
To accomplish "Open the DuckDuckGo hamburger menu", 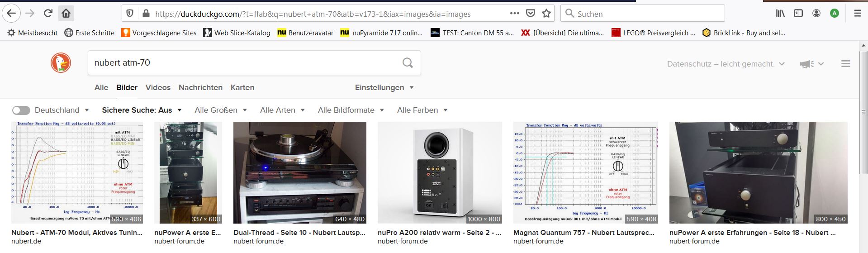I will (x=845, y=64).
